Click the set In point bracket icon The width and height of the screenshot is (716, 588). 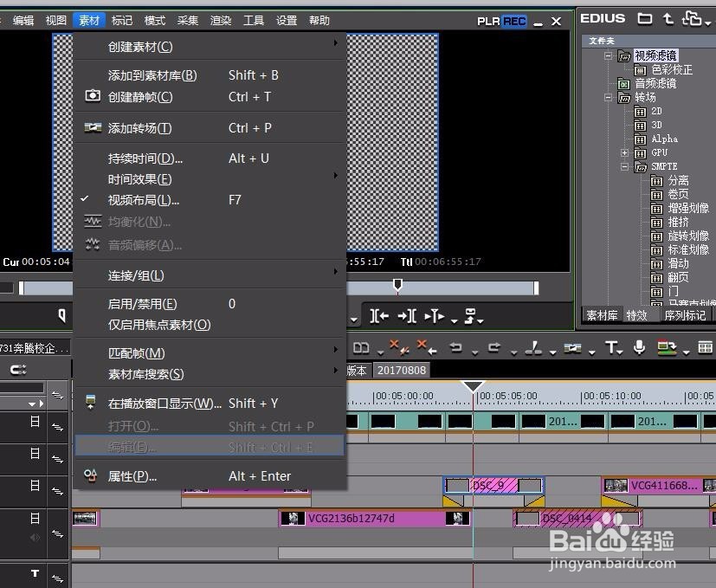[379, 316]
